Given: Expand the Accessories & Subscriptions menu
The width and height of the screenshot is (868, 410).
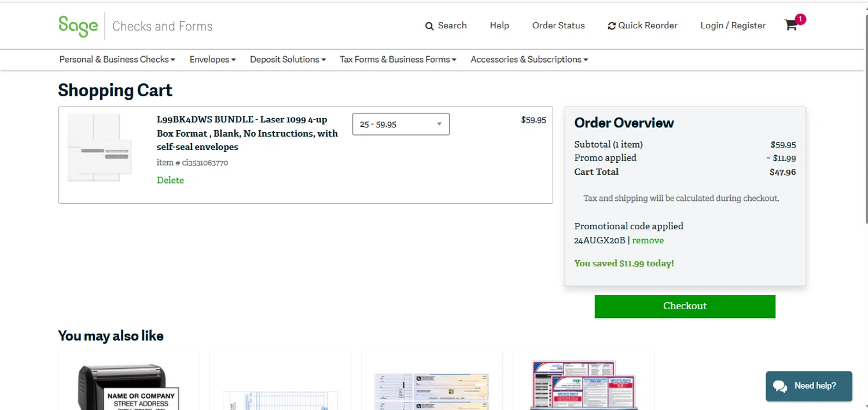Looking at the screenshot, I should click(x=529, y=59).
